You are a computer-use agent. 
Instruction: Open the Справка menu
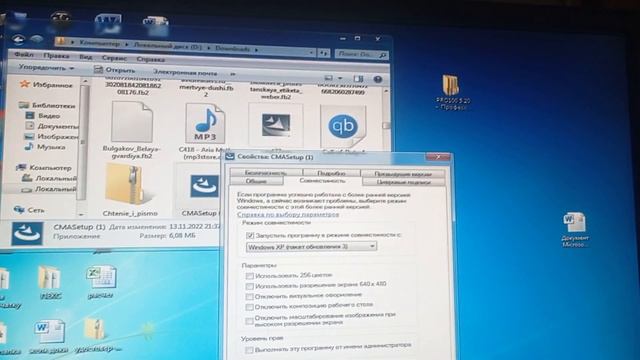(150, 59)
